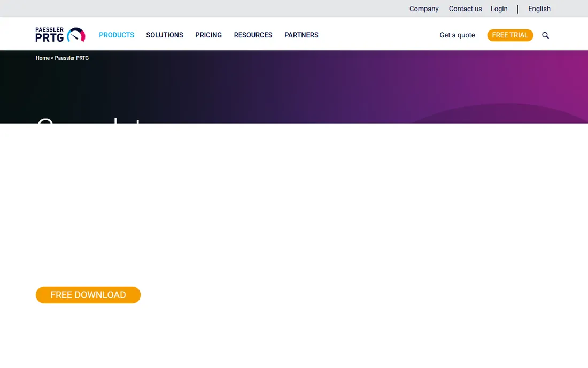Click Paessler PRTG in the breadcrumb
588x368 pixels.
72,58
